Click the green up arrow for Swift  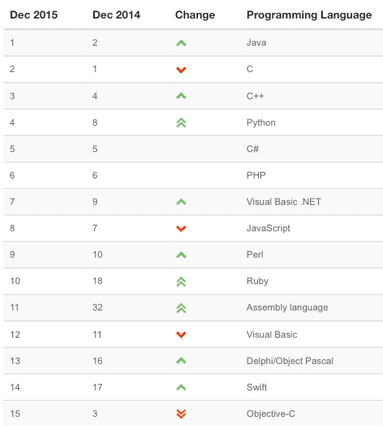pos(181,387)
